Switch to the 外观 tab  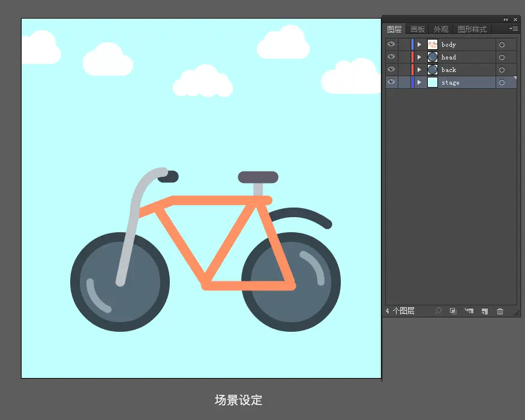click(441, 29)
